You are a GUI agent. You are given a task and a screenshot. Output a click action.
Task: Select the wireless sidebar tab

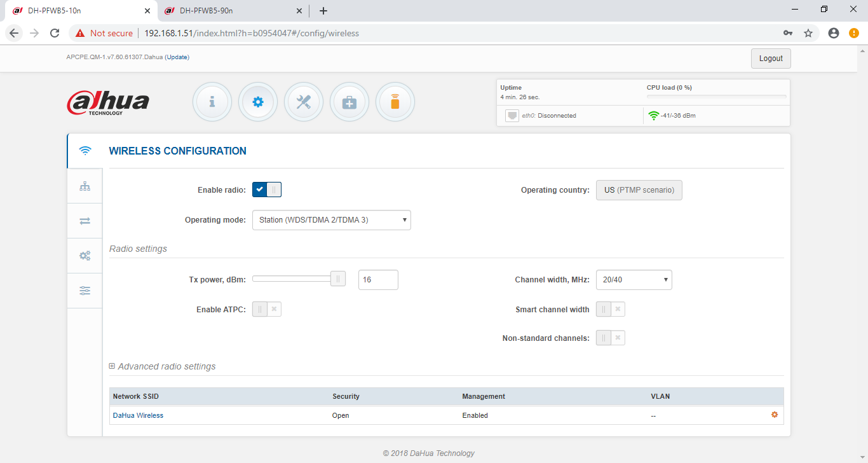point(85,151)
